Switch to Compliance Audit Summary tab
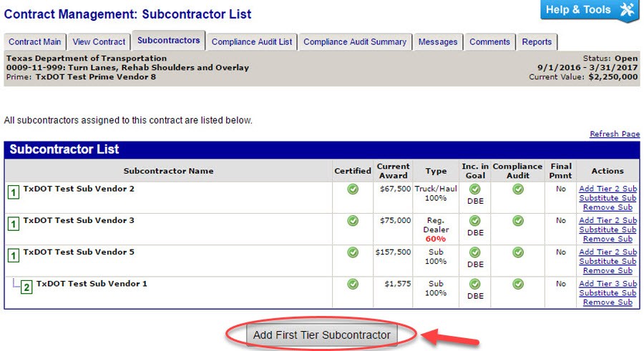Image resolution: width=644 pixels, height=351 pixels. [355, 42]
